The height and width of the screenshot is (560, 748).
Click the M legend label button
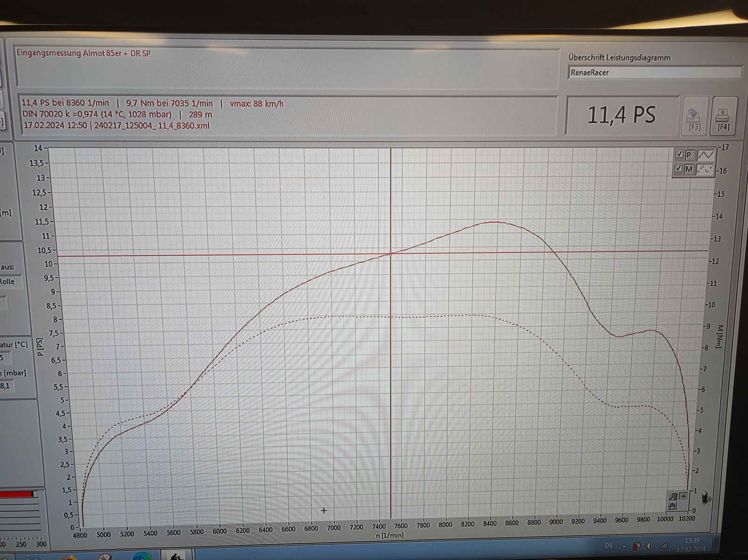click(689, 169)
